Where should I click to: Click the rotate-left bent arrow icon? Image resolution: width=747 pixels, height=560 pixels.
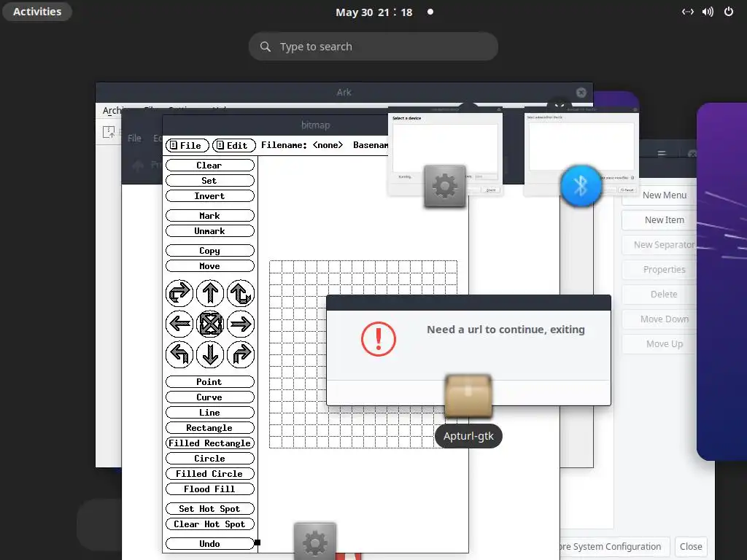coord(179,354)
